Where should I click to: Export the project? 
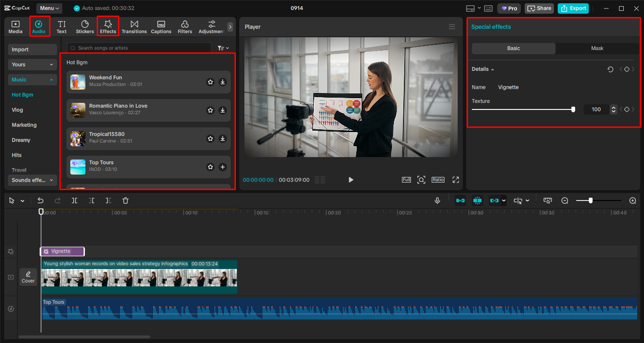click(x=573, y=8)
